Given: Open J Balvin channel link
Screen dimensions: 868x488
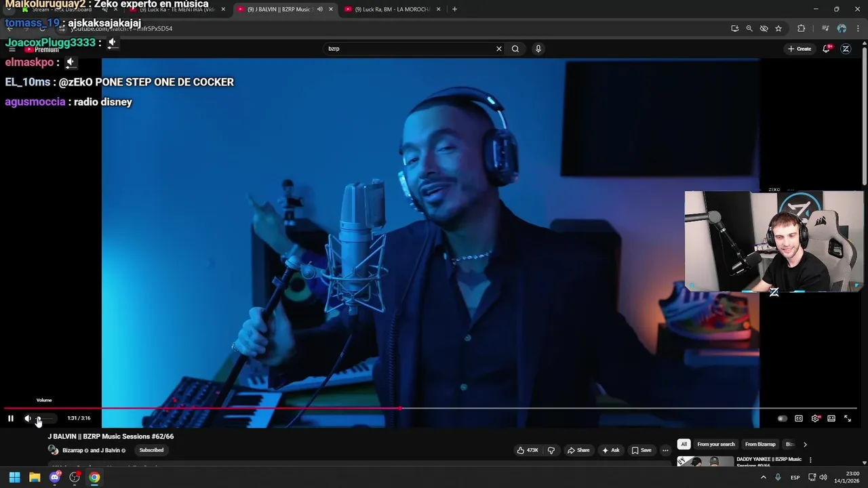Looking at the screenshot, I should pyautogui.click(x=111, y=451).
